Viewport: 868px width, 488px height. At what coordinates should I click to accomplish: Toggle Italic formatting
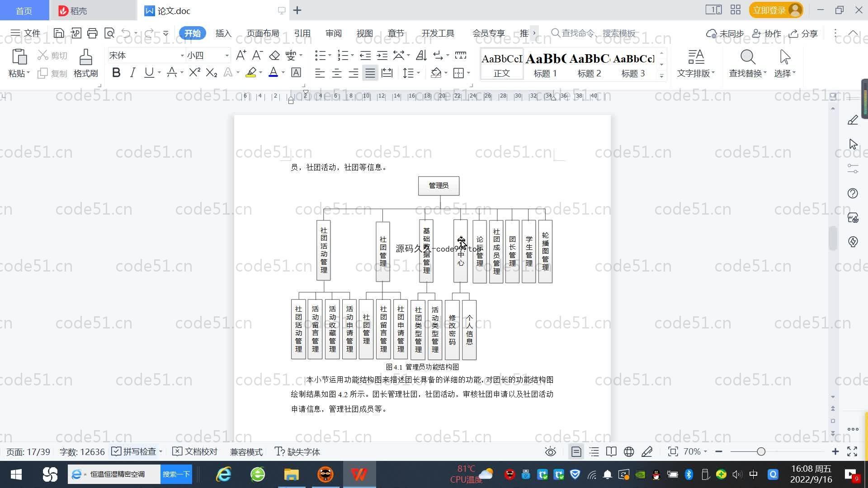[132, 72]
